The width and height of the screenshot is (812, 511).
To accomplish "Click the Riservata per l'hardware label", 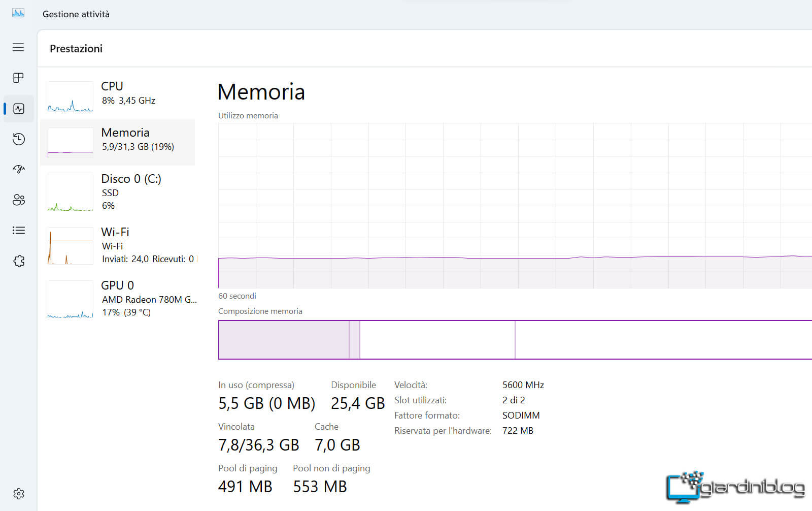I will tap(443, 431).
